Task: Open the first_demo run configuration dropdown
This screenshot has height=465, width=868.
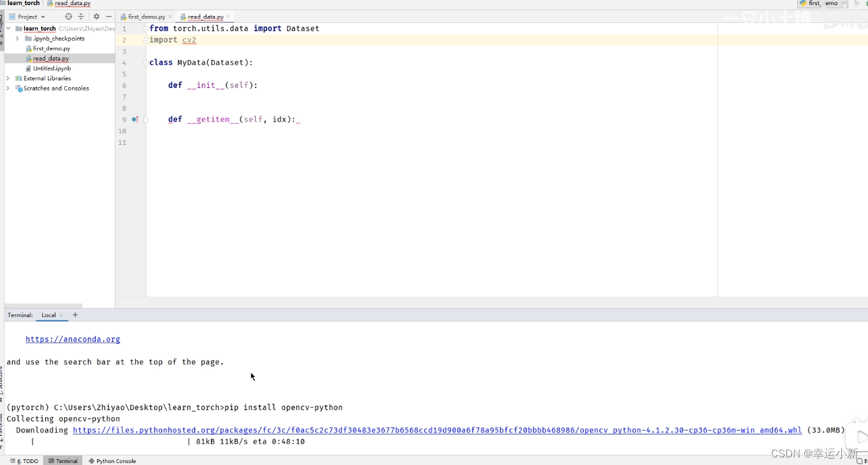Action: [x=823, y=3]
